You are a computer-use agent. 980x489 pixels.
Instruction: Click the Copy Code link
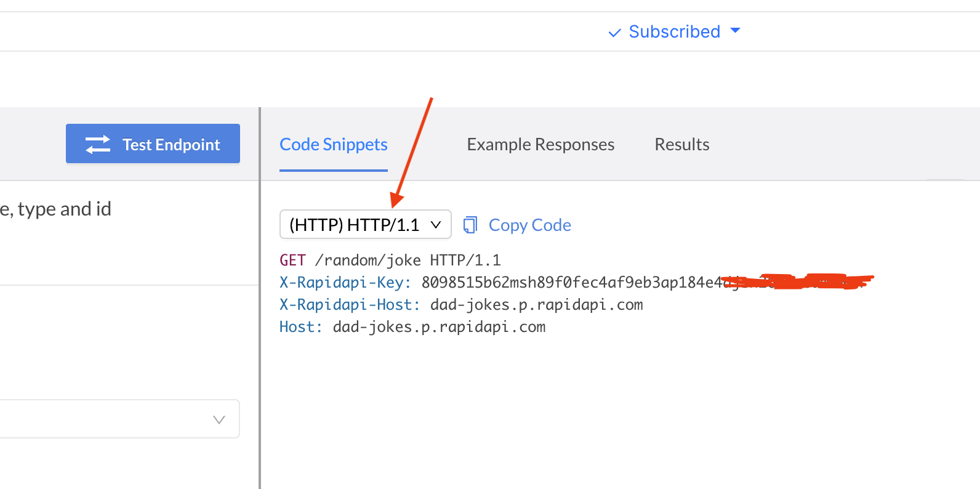(x=530, y=225)
